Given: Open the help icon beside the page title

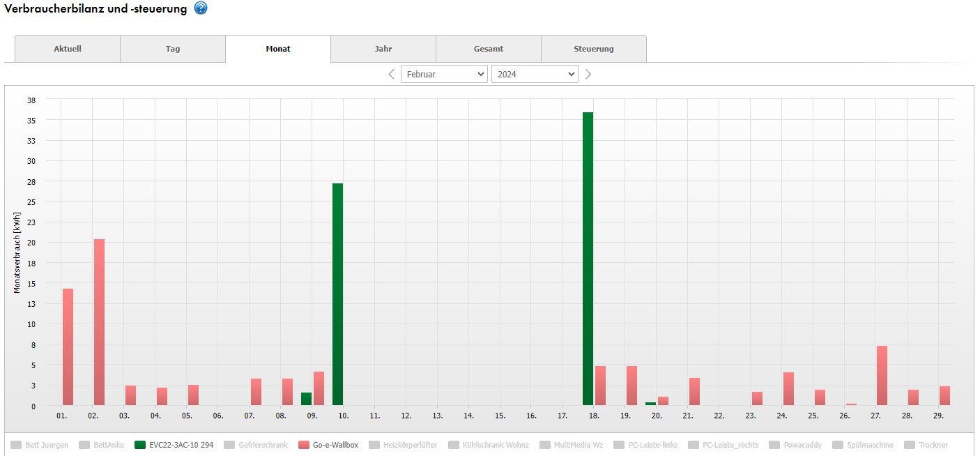Looking at the screenshot, I should tap(201, 8).
